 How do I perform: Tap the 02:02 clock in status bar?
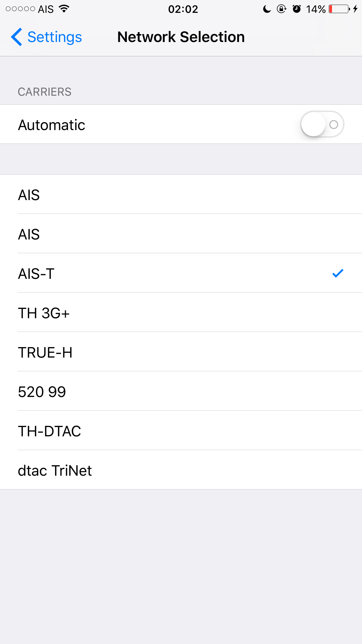coord(183,9)
